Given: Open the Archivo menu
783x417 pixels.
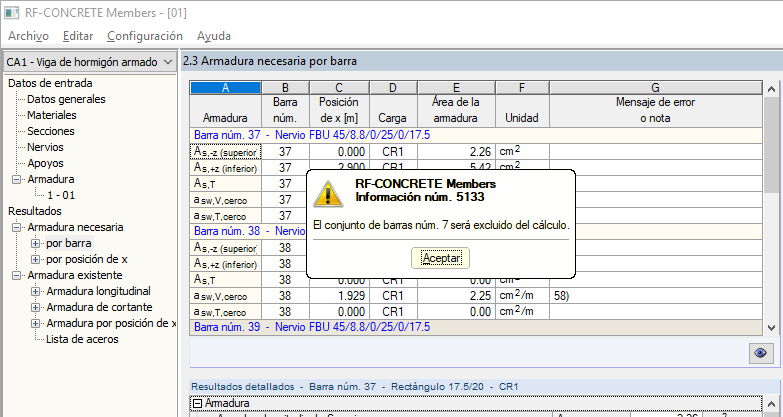Looking at the screenshot, I should [x=28, y=36].
